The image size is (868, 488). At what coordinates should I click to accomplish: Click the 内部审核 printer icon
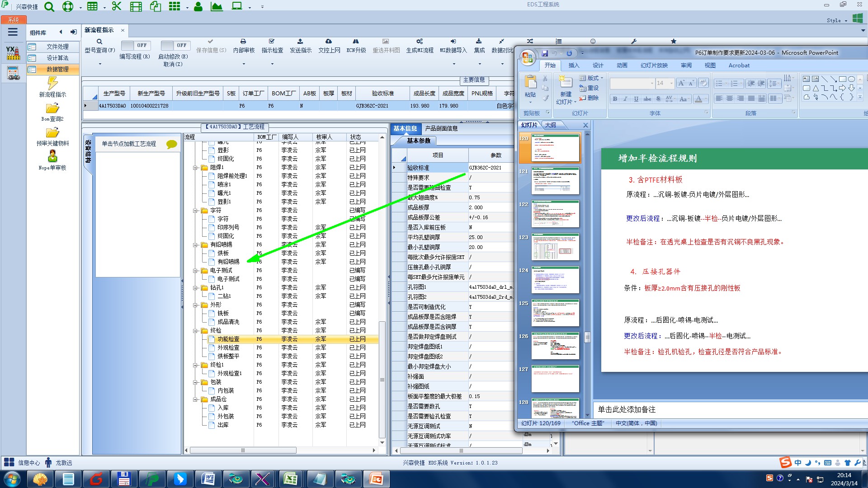(x=243, y=42)
